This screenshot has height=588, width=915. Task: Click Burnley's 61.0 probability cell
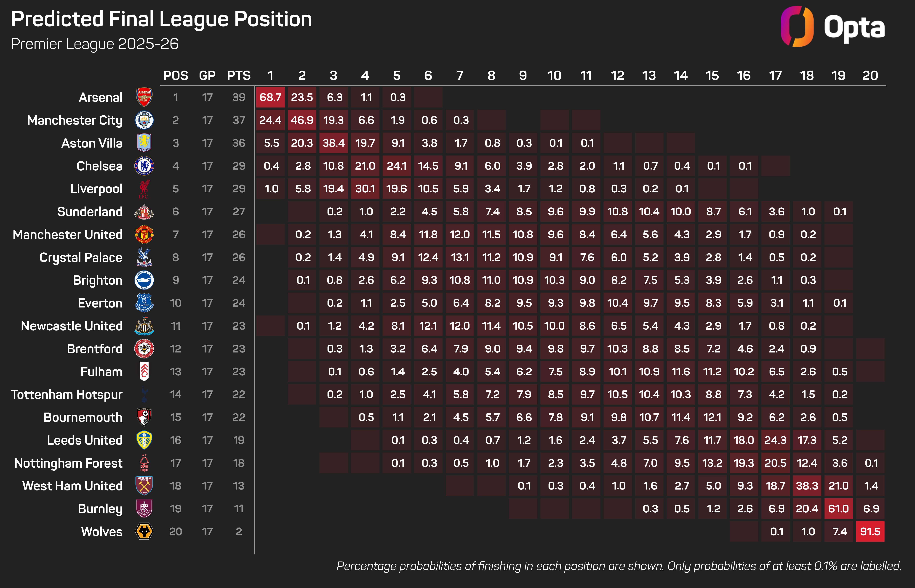pos(838,509)
